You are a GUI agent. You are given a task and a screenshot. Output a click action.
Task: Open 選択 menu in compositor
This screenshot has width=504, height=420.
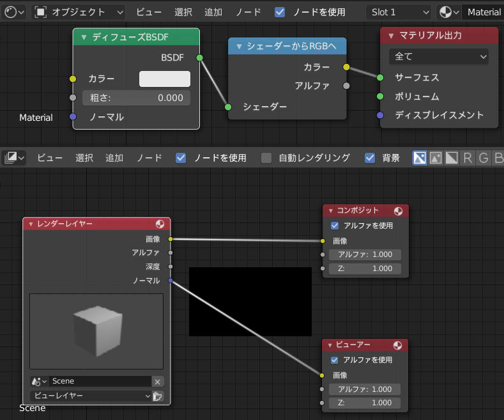coord(84,158)
